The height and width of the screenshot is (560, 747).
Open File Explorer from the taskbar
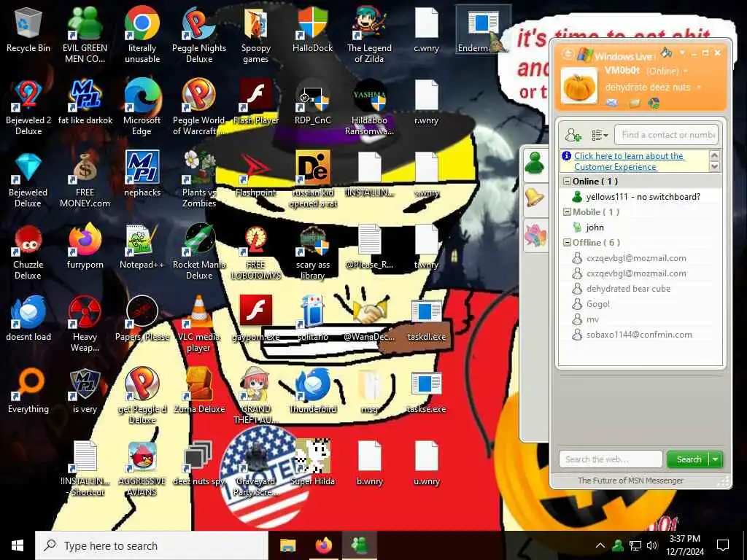point(287,545)
